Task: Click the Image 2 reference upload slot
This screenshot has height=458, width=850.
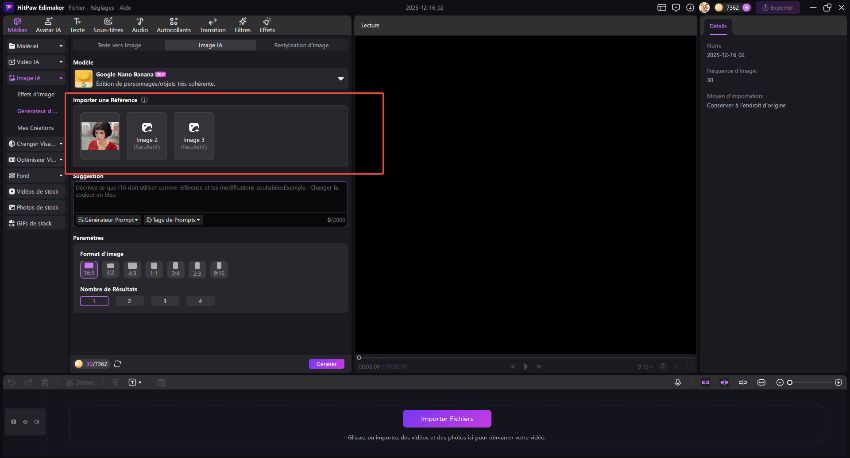Action: coord(147,137)
